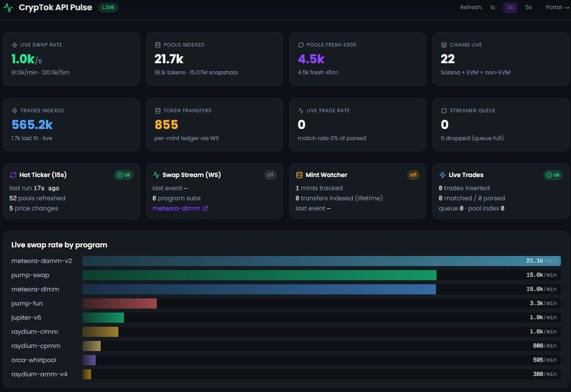
Task: Click the Trades Indexed bolt icon
Action: click(15, 110)
